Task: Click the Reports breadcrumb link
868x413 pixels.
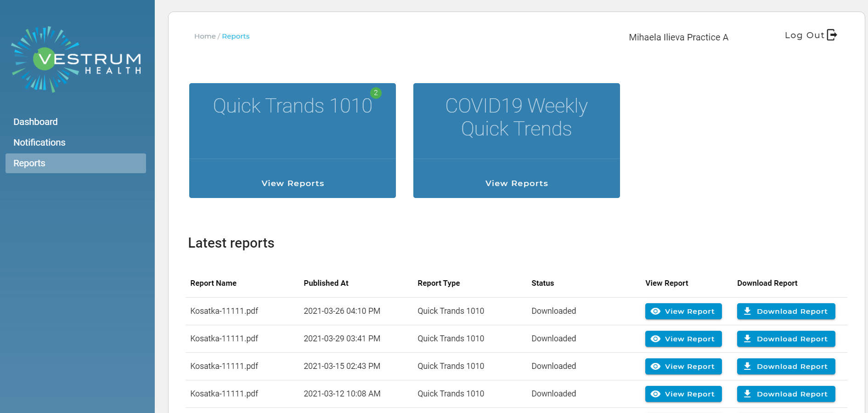Action: click(236, 36)
